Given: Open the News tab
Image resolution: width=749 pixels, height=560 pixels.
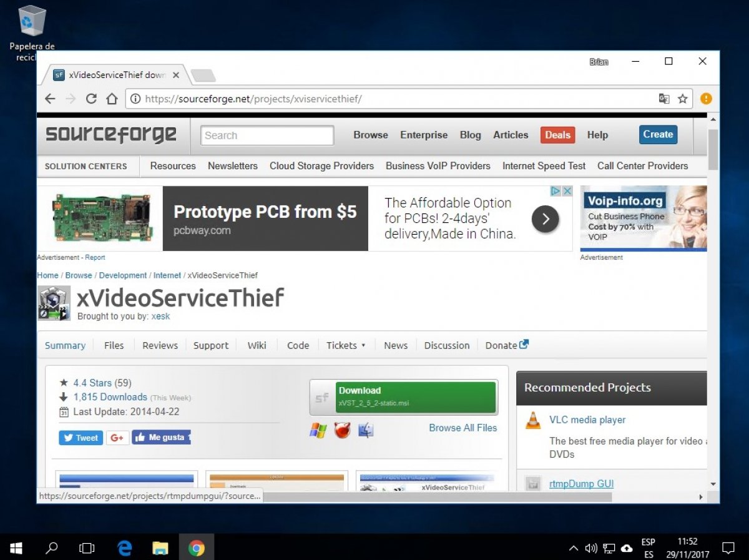Looking at the screenshot, I should 396,345.
